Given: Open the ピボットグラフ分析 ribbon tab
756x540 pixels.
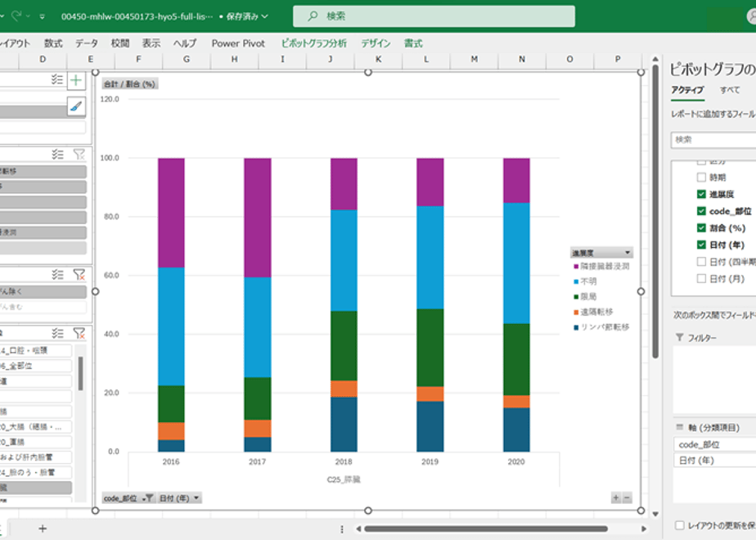Looking at the screenshot, I should [x=314, y=43].
